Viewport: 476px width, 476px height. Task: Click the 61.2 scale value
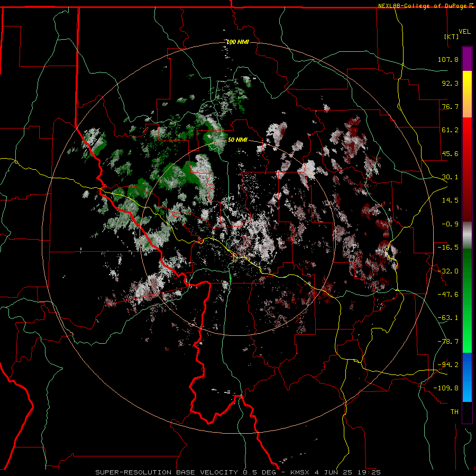450,130
